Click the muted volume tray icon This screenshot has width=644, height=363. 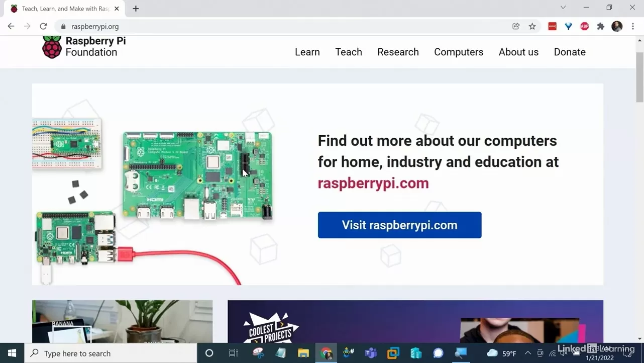[564, 353]
